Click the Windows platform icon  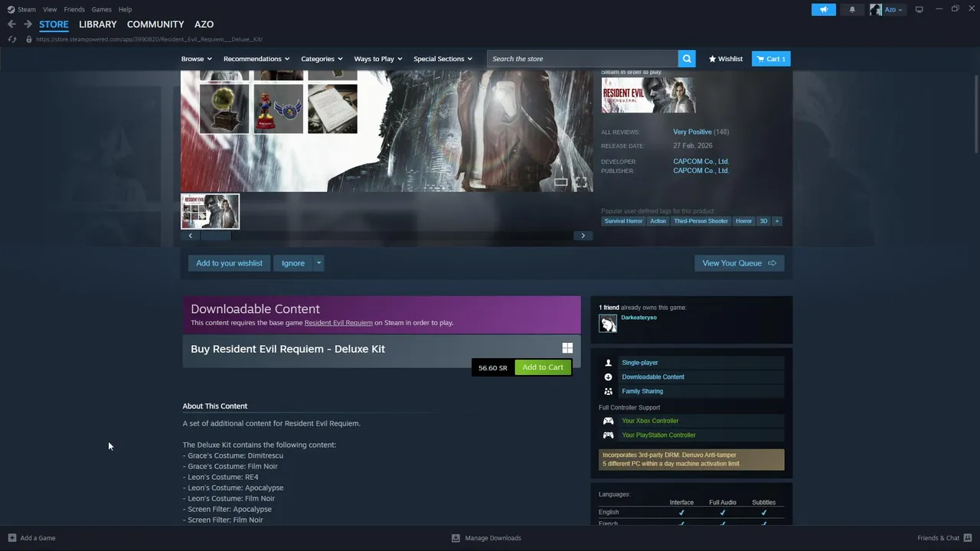tap(567, 348)
